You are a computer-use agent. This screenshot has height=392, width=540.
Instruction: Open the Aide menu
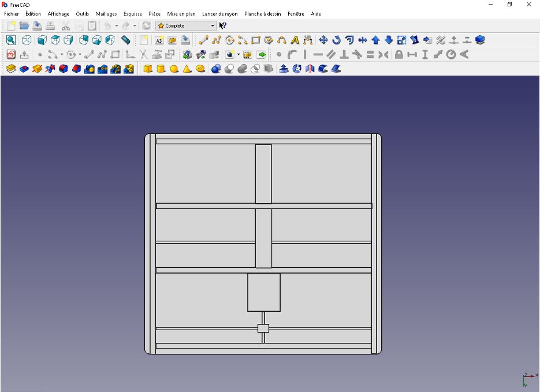click(x=315, y=14)
